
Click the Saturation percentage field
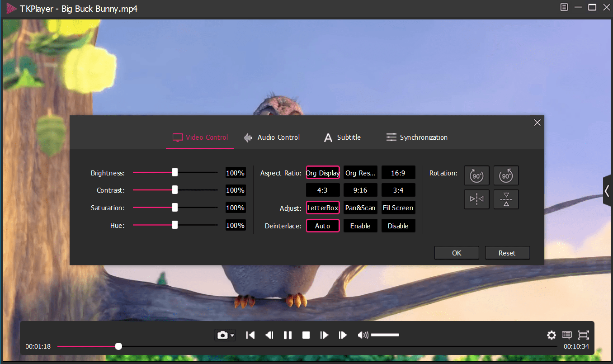point(236,208)
